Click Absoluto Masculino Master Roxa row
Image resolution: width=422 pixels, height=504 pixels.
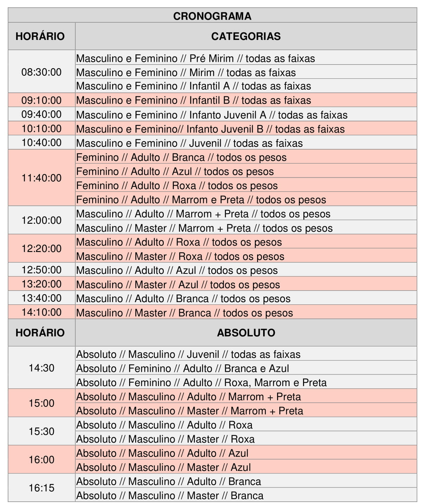coord(165,439)
